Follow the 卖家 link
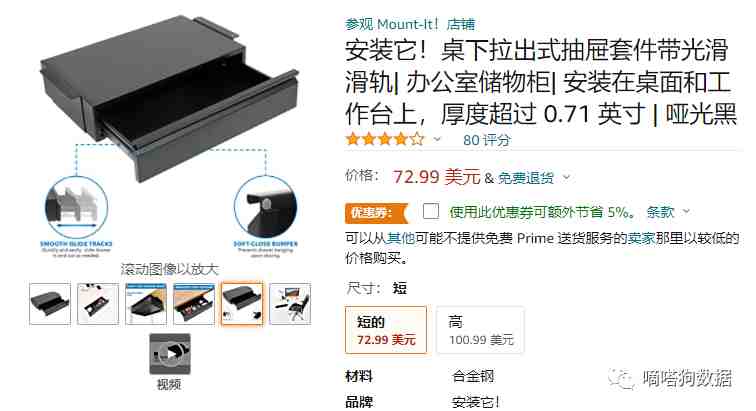 coord(642,238)
